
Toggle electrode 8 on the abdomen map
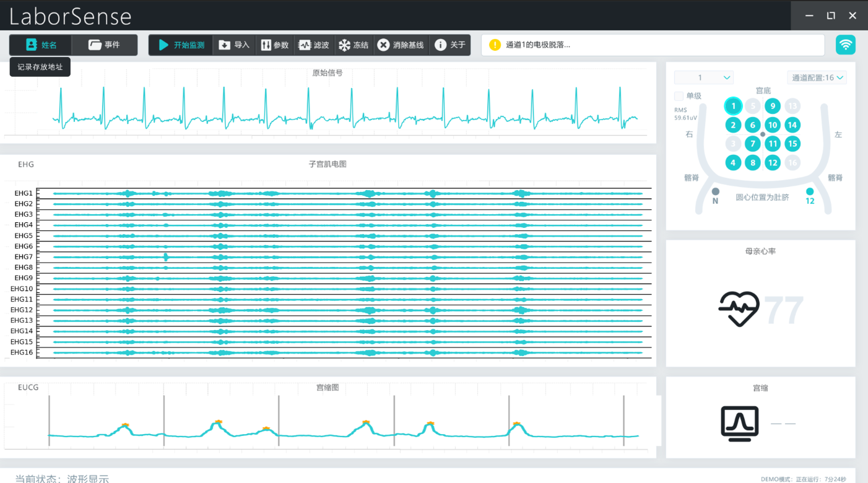[x=753, y=163]
